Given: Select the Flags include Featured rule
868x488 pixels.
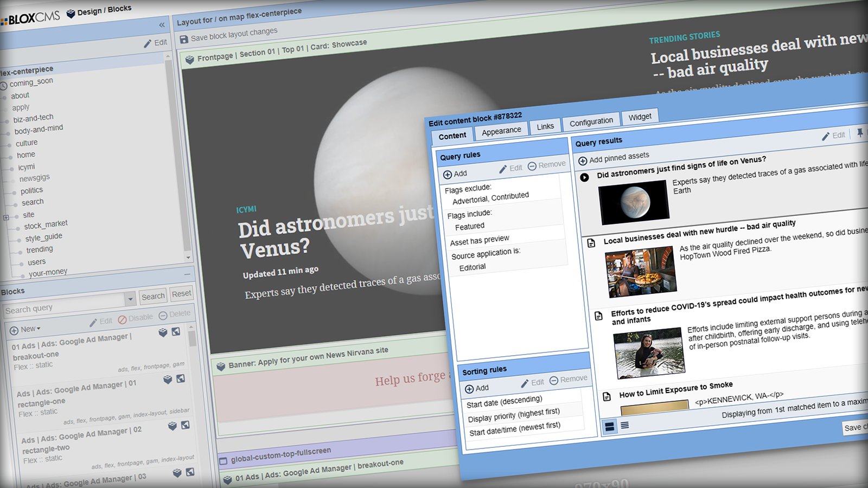Looking at the screenshot, I should tap(505, 220).
